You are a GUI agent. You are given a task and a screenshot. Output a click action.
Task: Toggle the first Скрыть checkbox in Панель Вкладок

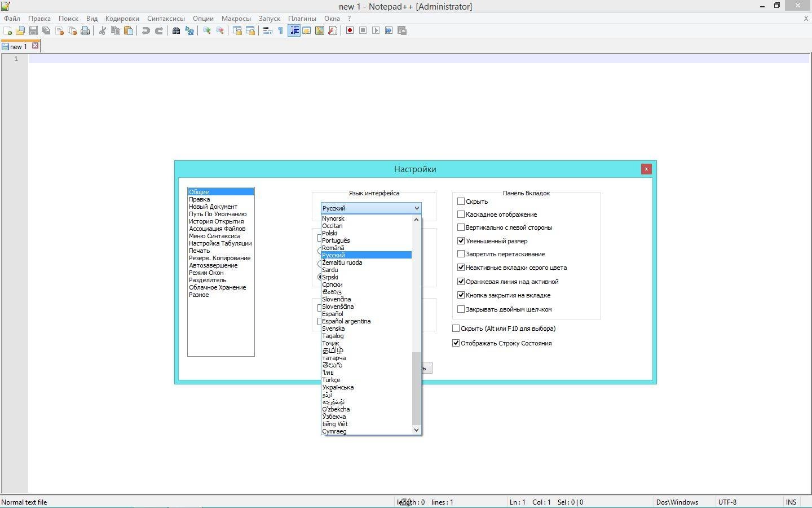pyautogui.click(x=461, y=201)
